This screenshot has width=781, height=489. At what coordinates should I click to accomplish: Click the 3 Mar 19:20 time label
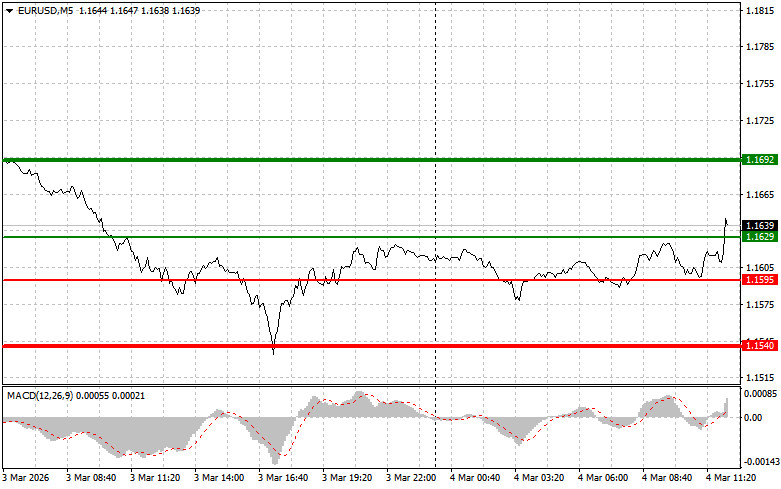click(x=347, y=478)
